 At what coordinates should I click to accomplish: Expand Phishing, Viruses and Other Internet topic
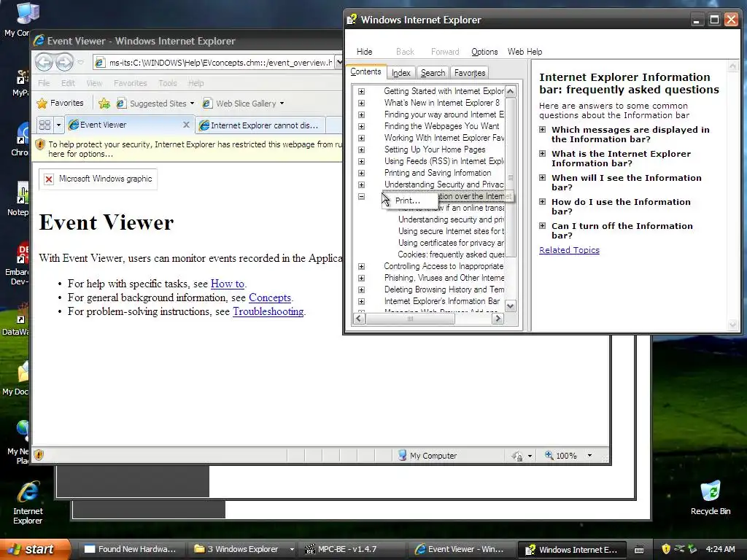(362, 278)
